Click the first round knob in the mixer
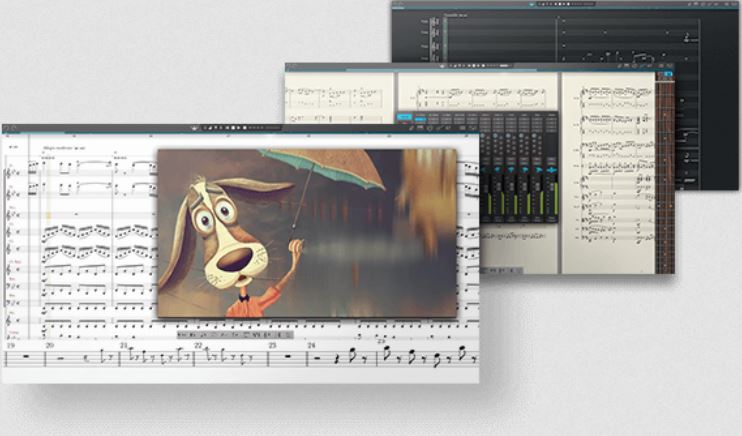The image size is (742, 436). (x=483, y=136)
